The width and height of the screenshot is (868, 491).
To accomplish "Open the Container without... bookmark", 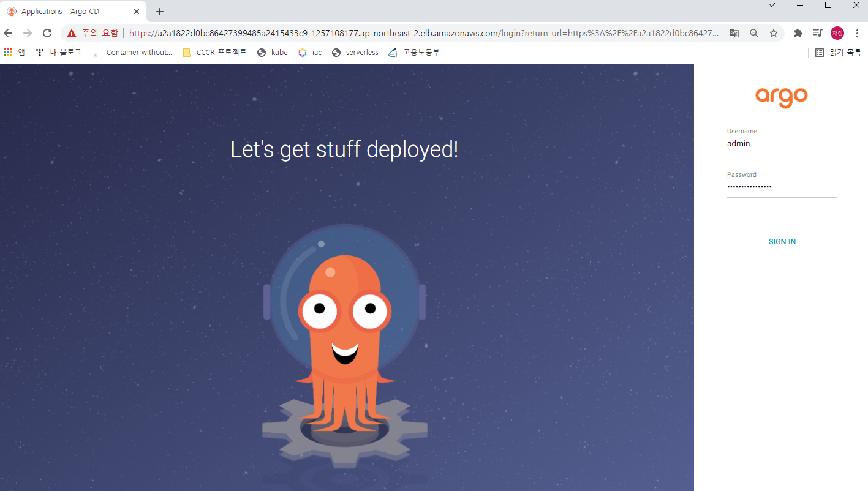I will 132,53.
